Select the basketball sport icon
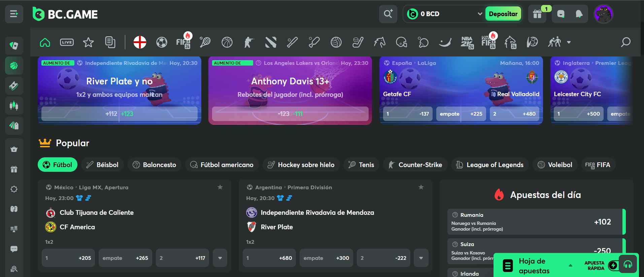The height and width of the screenshot is (277, 644). (227, 42)
